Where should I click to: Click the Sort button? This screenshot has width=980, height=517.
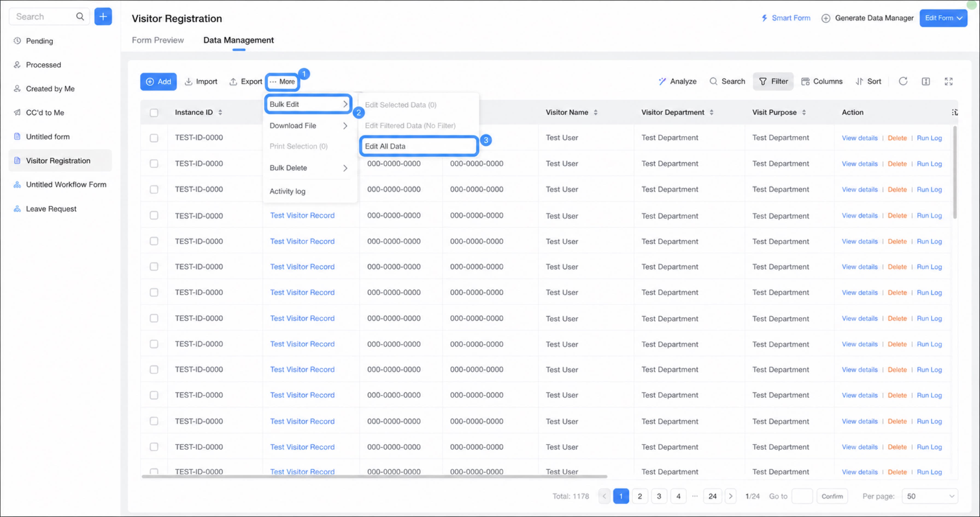pos(868,81)
